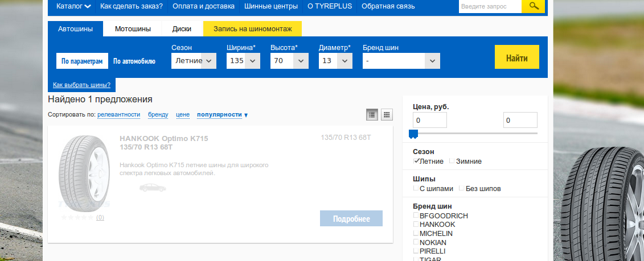Click the star rating of Hankook Optimo K715
Screen dimensions: 644x261
coord(77,217)
